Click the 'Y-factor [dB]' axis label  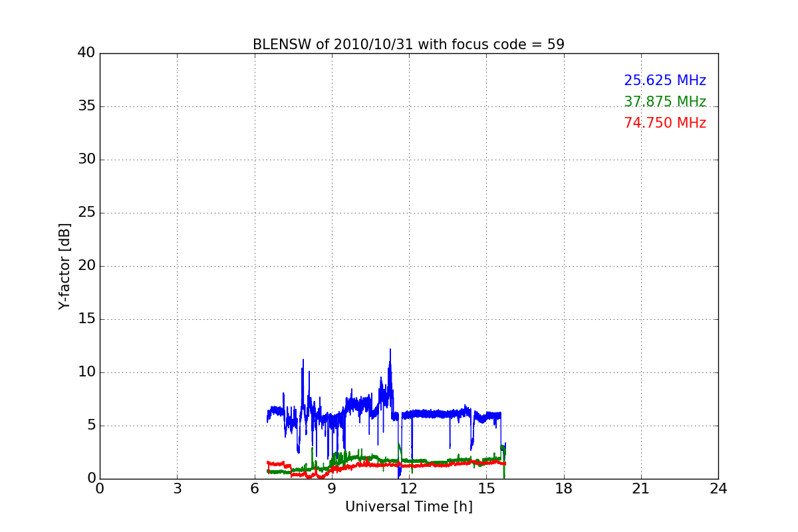tap(65, 266)
